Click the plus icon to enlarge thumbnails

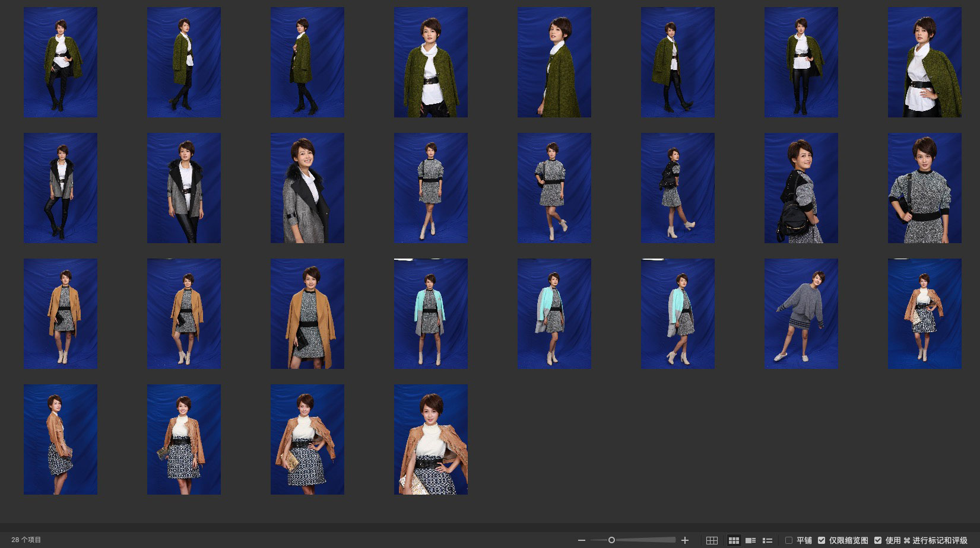[685, 540]
